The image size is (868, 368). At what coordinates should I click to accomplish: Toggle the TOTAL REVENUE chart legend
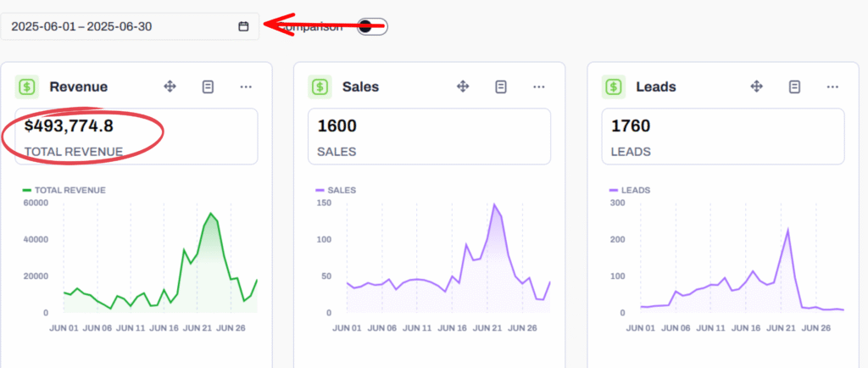pyautogui.click(x=64, y=191)
